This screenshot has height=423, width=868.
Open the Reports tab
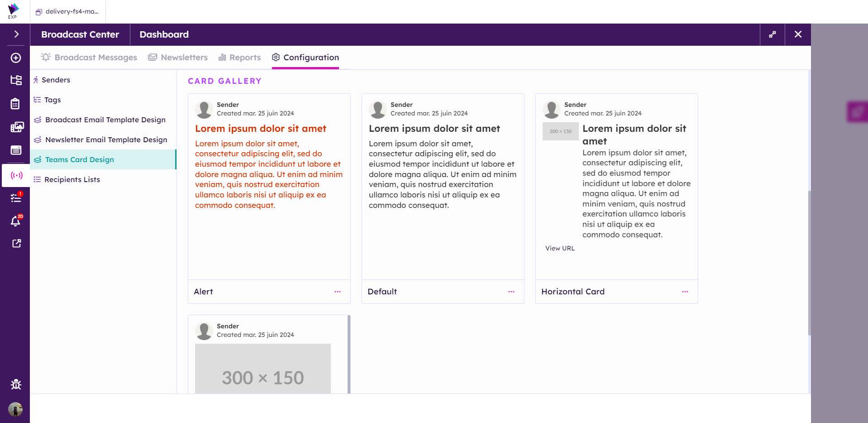tap(239, 58)
